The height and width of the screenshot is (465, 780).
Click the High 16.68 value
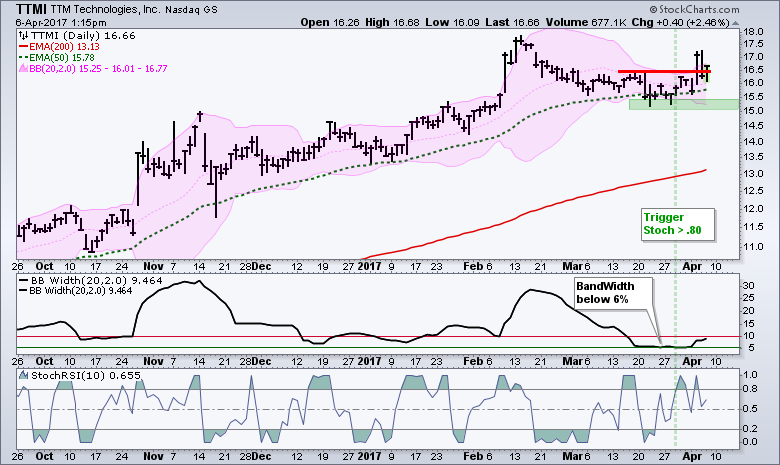392,23
